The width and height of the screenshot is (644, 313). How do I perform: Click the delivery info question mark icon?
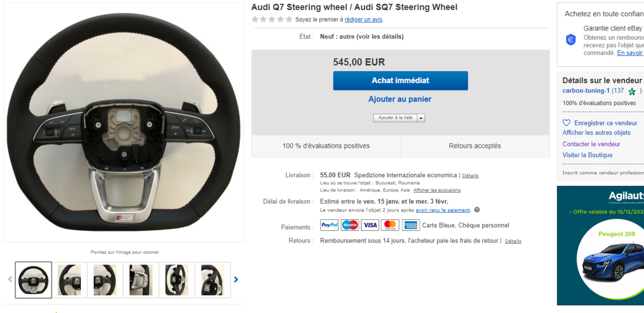pos(477,210)
